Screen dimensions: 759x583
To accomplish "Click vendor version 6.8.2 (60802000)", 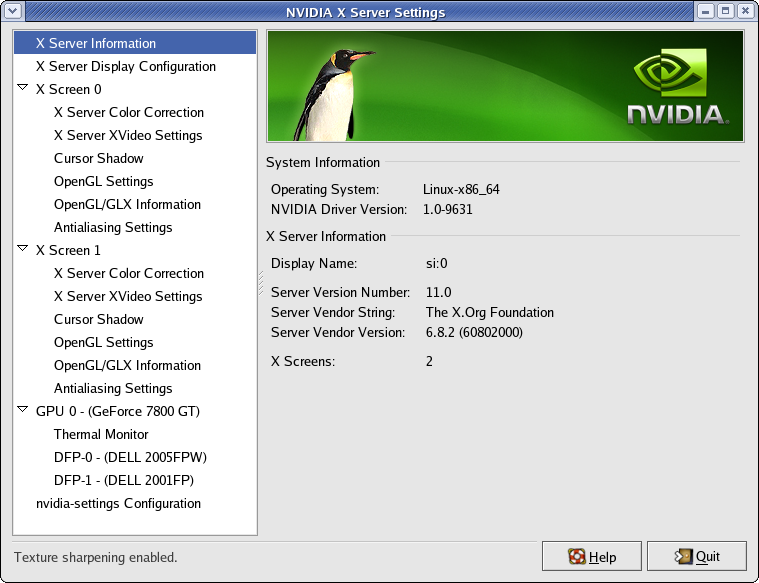I will coord(474,333).
